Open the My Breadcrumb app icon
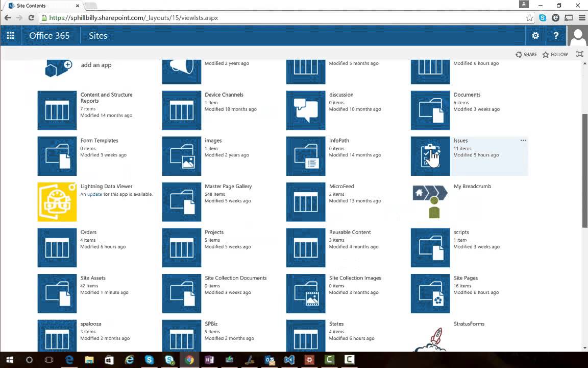The image size is (588, 368). pyautogui.click(x=430, y=202)
